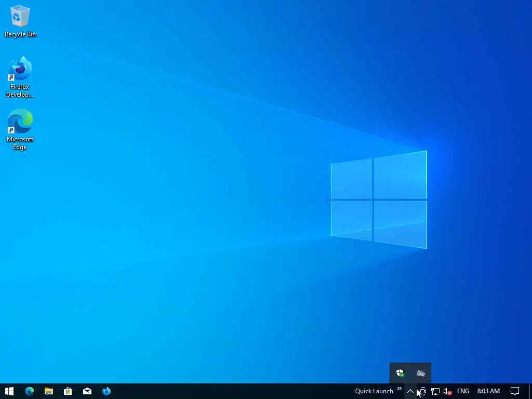Open the Windows Start menu
The image size is (532, 399).
9,391
